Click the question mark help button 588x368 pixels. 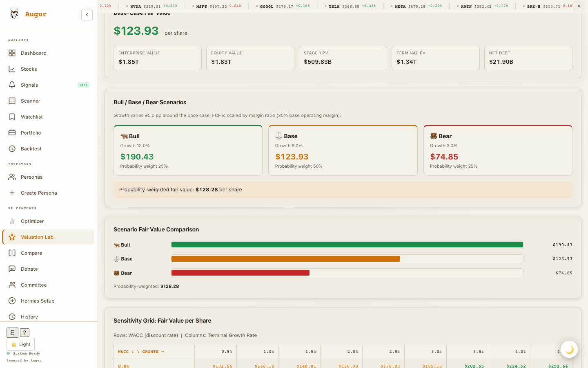click(24, 332)
